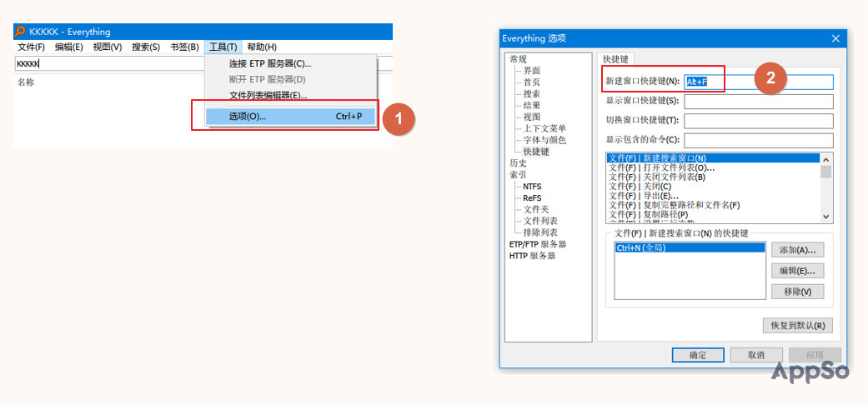Select ETP/FTP 服务器 in the options tree
The width and height of the screenshot is (868, 405).
pos(538,244)
